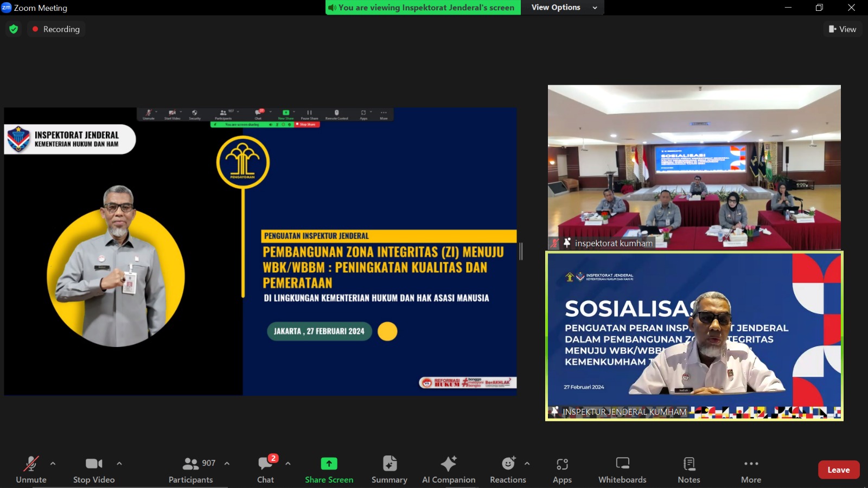This screenshot has height=488, width=868.
Task: Open the Participants panel
Action: [191, 470]
